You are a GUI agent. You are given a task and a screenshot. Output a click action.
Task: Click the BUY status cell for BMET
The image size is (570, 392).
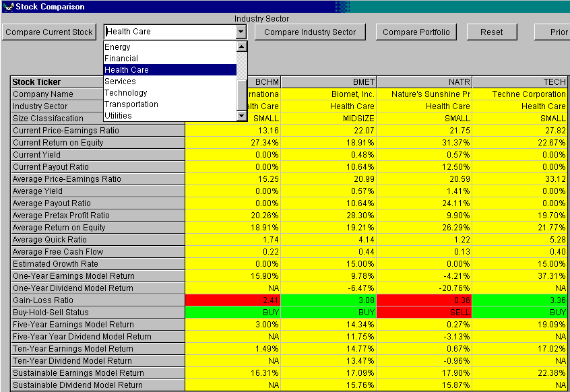(x=329, y=312)
